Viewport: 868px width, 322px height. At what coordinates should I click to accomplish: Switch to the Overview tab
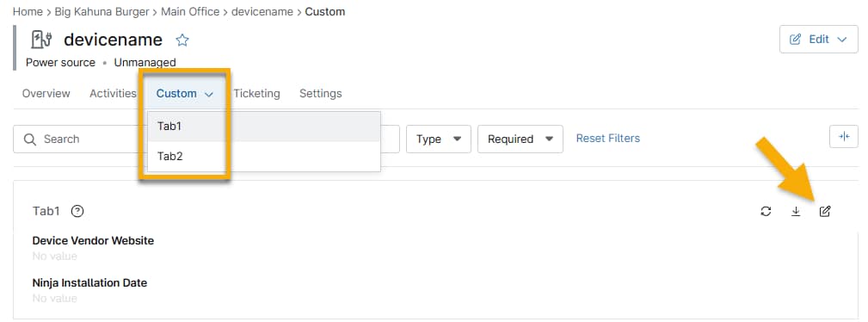[x=46, y=94]
